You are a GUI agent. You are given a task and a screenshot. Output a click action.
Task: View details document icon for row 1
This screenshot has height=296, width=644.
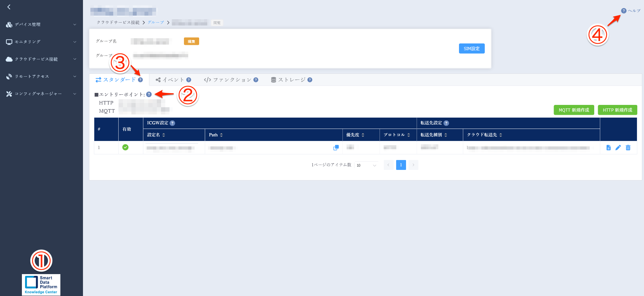[608, 148]
